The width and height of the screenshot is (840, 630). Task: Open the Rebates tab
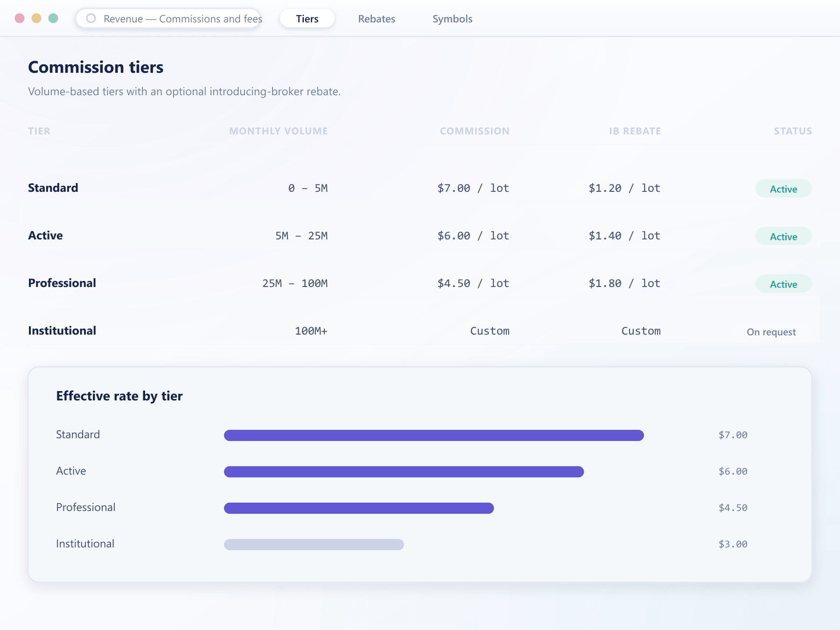click(x=377, y=19)
